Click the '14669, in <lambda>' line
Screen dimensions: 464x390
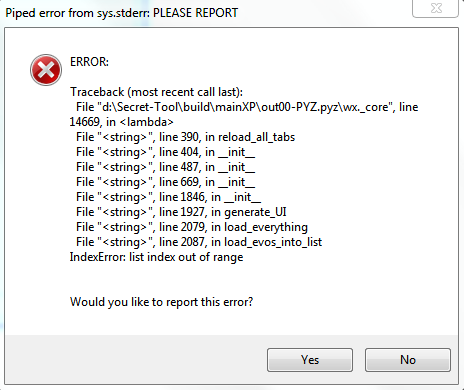click(x=121, y=122)
